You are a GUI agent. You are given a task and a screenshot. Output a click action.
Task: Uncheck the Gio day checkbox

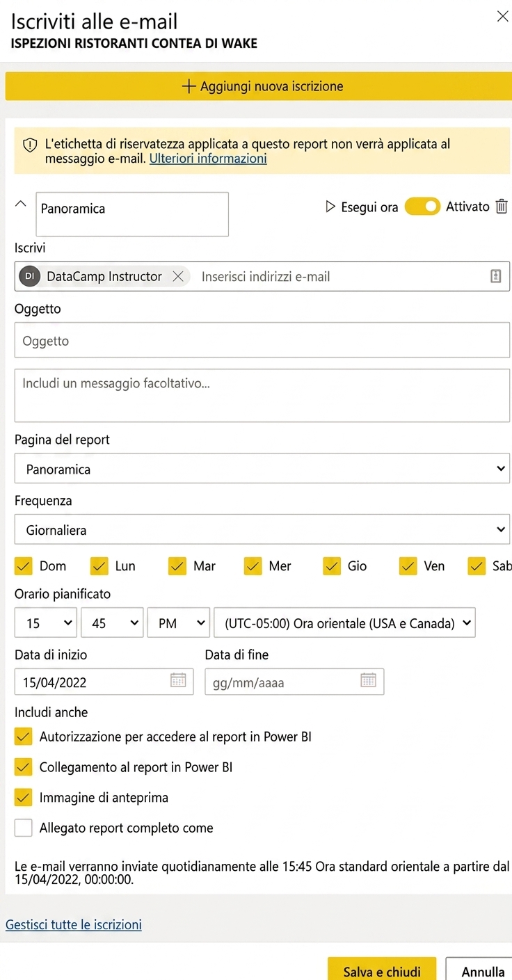[332, 566]
